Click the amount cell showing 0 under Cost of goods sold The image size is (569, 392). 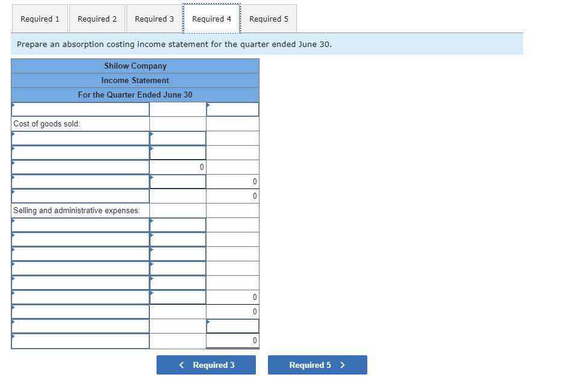coord(178,167)
